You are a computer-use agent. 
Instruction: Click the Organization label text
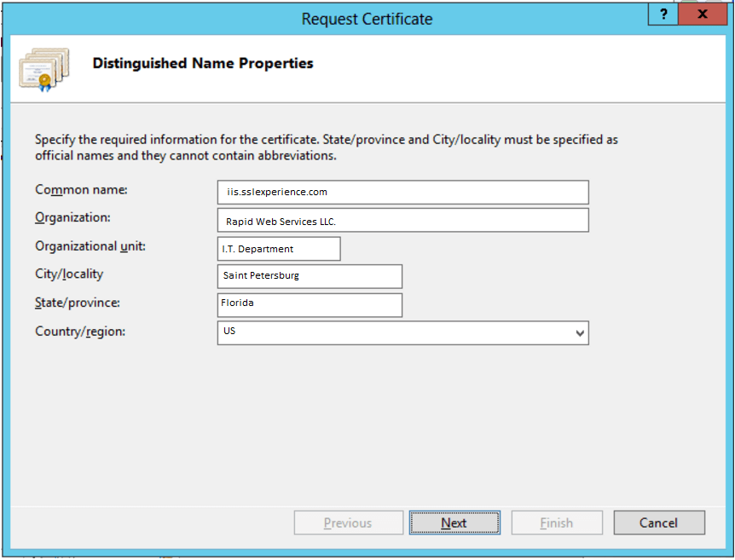click(x=73, y=218)
